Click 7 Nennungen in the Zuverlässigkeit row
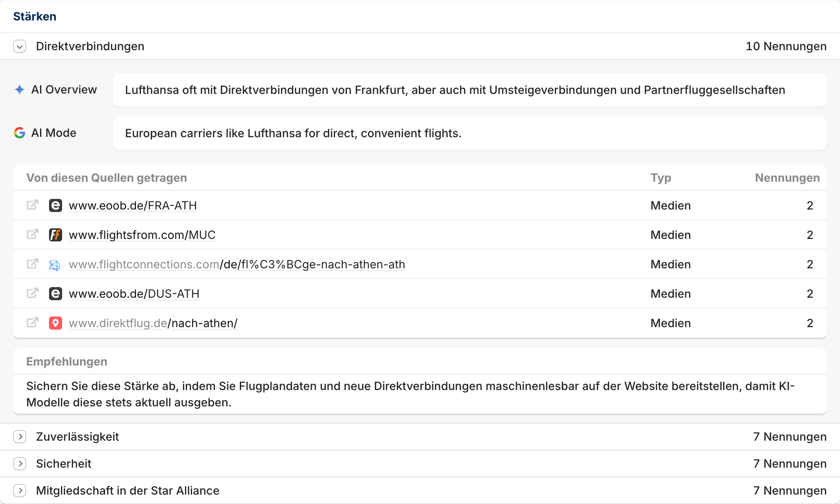840x504 pixels. [x=790, y=437]
